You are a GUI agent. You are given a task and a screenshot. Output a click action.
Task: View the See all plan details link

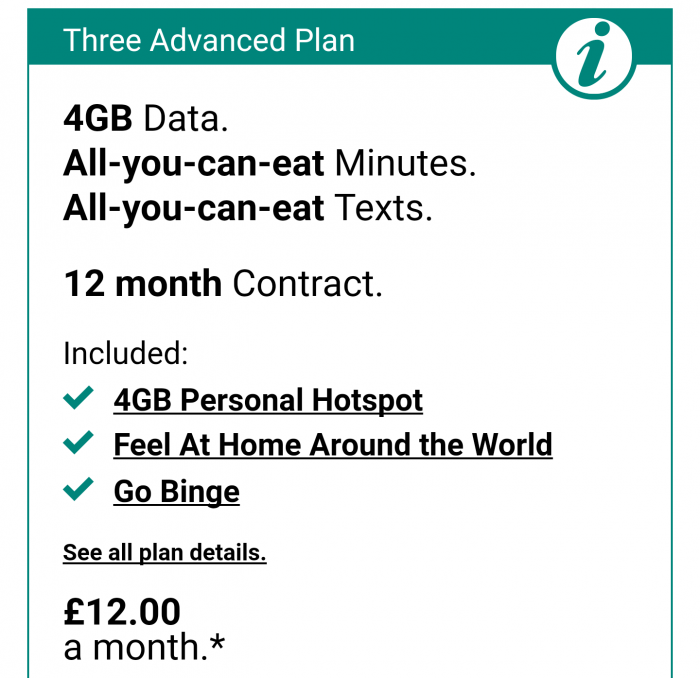[164, 553]
